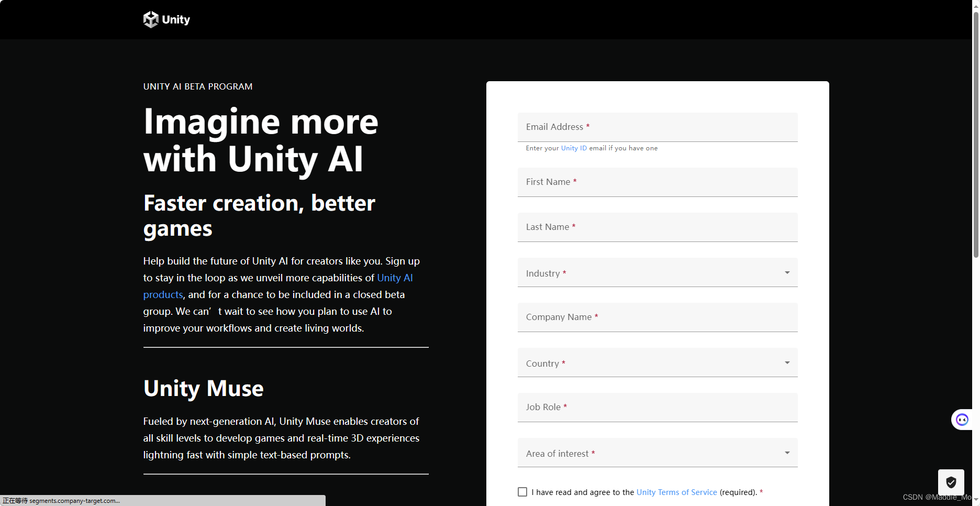Open the floating chat assistant icon

962,420
